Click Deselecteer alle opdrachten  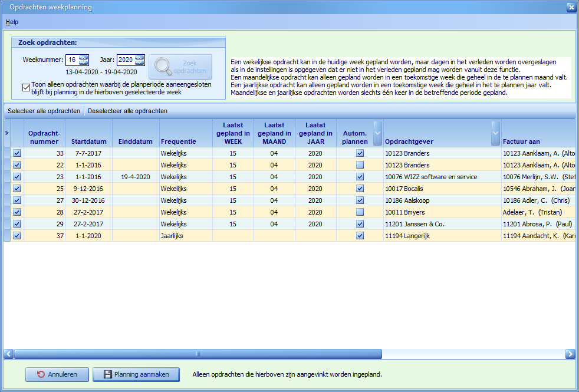(127, 111)
